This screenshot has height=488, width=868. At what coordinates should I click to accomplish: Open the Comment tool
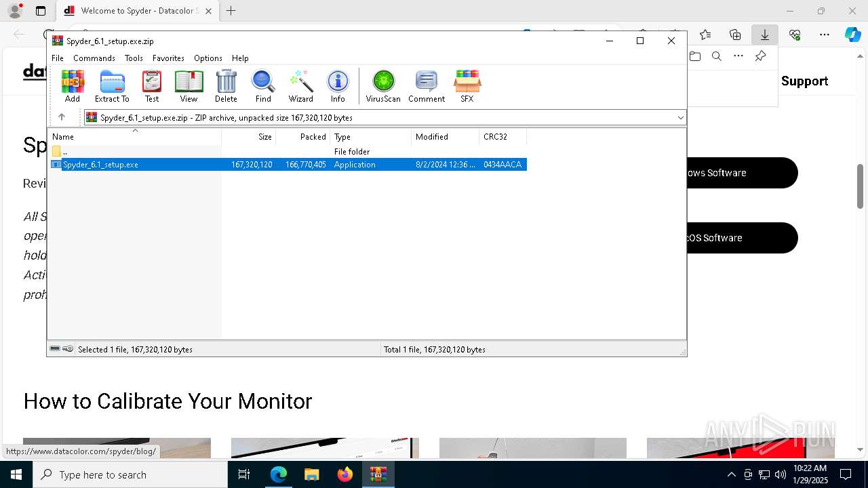(x=427, y=86)
